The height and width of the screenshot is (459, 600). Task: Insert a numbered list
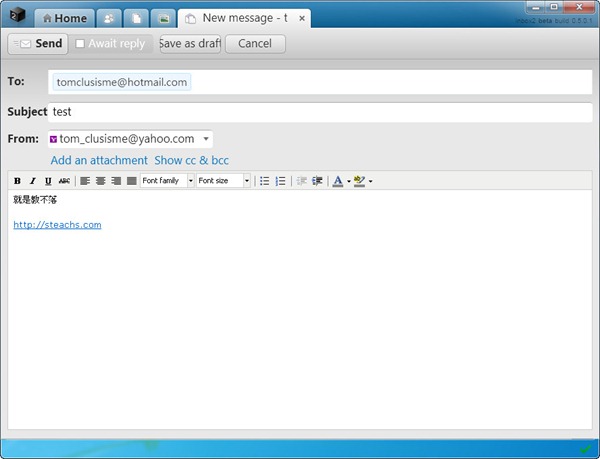[280, 181]
